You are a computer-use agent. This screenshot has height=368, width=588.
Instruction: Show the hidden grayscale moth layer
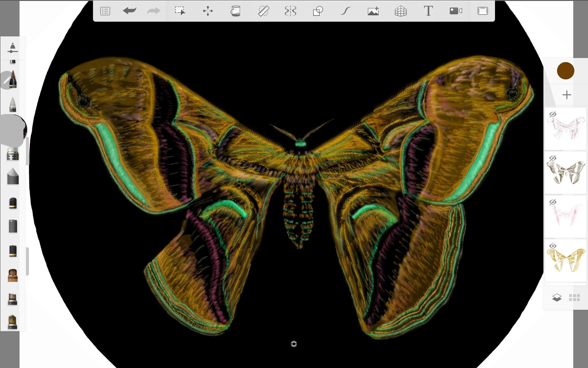click(x=552, y=158)
